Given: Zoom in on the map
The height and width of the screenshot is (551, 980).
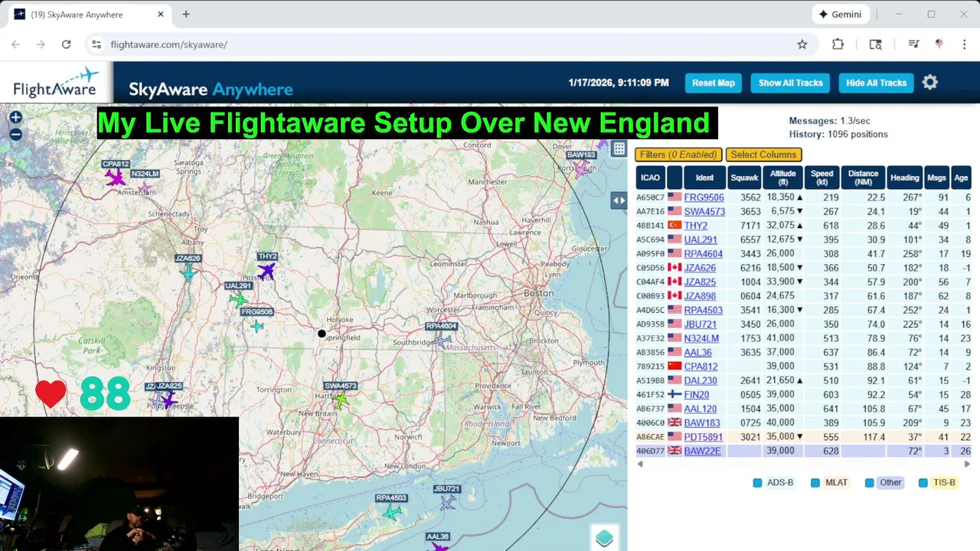Looking at the screenshot, I should tap(15, 118).
